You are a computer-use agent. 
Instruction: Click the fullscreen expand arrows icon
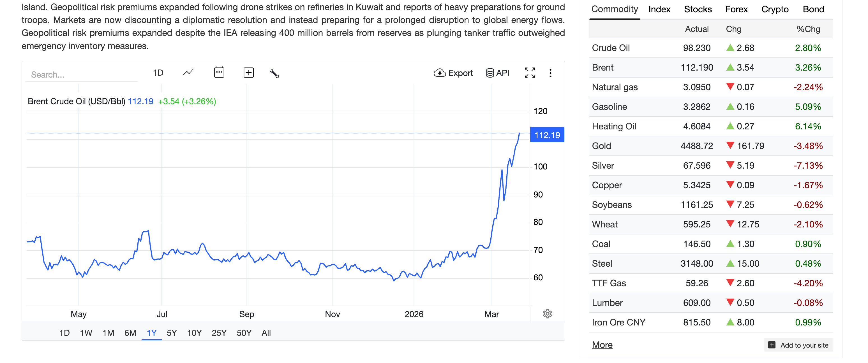[529, 72]
